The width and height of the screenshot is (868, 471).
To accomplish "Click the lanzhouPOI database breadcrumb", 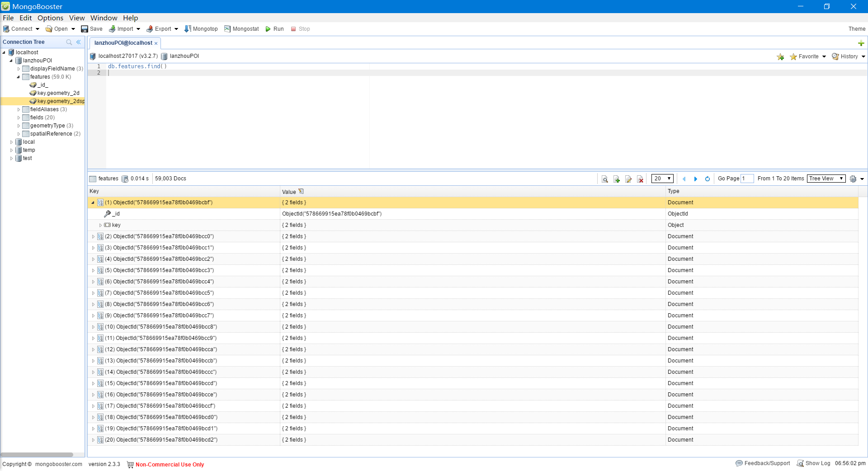I will pos(180,56).
